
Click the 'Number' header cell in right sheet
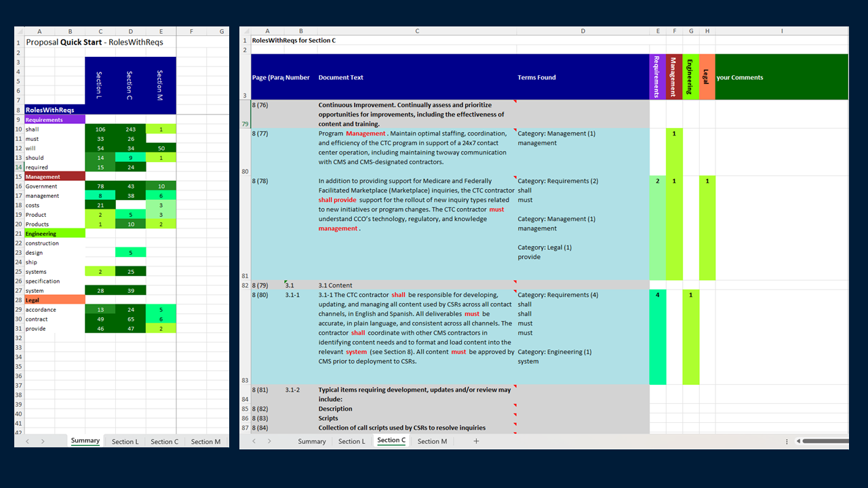coord(300,77)
